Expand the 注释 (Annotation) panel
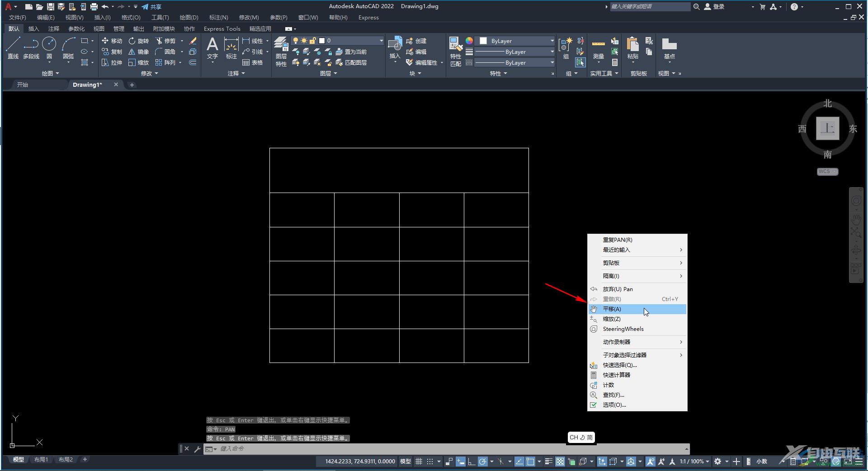 coord(236,73)
